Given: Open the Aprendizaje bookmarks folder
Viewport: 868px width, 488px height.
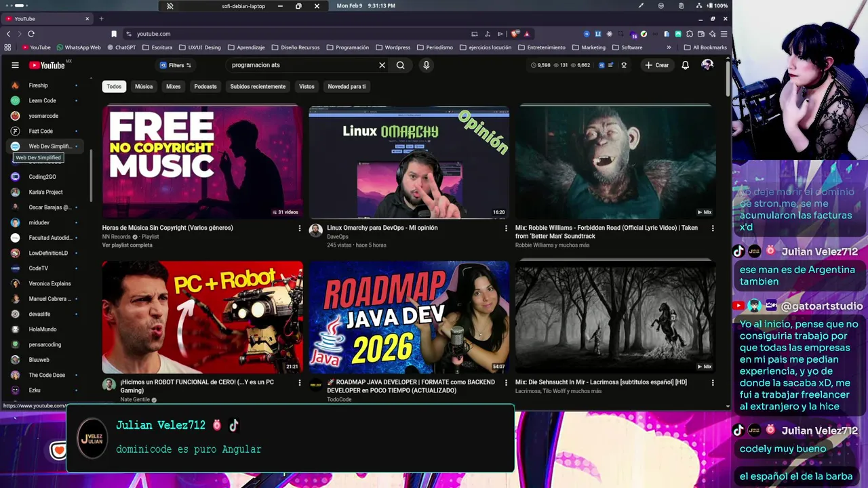Looking at the screenshot, I should coord(246,47).
